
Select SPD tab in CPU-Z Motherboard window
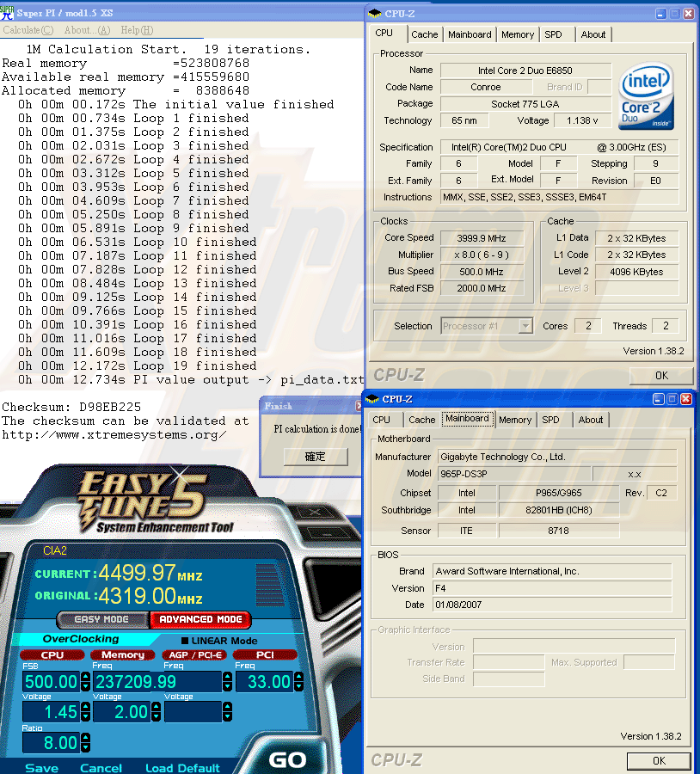(551, 420)
